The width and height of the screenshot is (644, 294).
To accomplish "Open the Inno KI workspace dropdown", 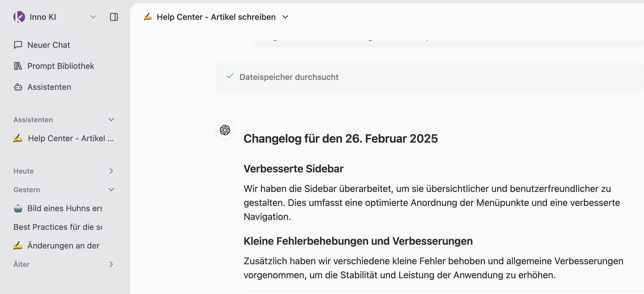I will pos(93,17).
